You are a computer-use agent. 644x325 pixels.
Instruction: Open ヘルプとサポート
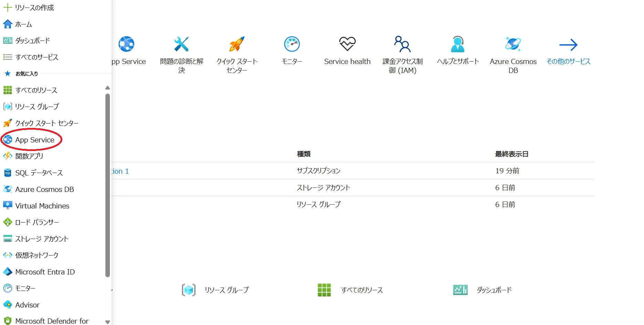point(457,51)
